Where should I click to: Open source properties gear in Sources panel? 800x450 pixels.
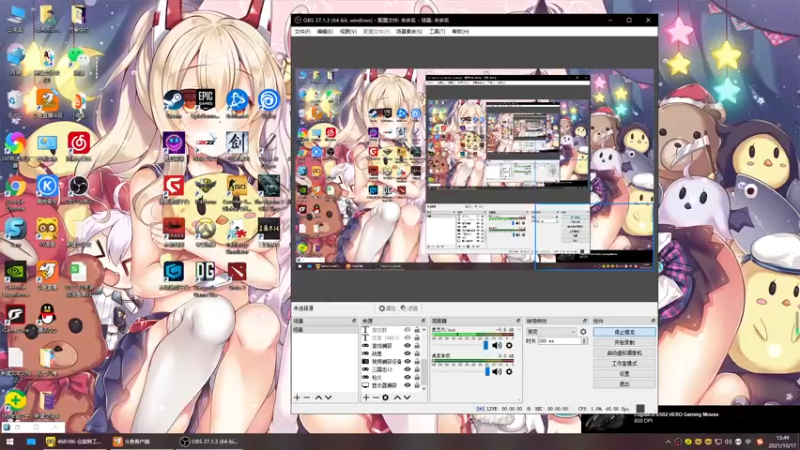(x=386, y=397)
